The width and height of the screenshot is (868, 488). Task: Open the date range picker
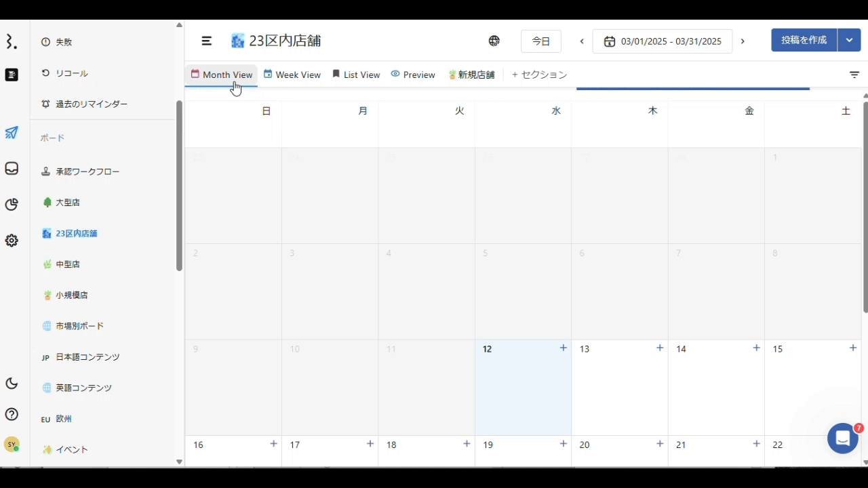[x=663, y=41]
